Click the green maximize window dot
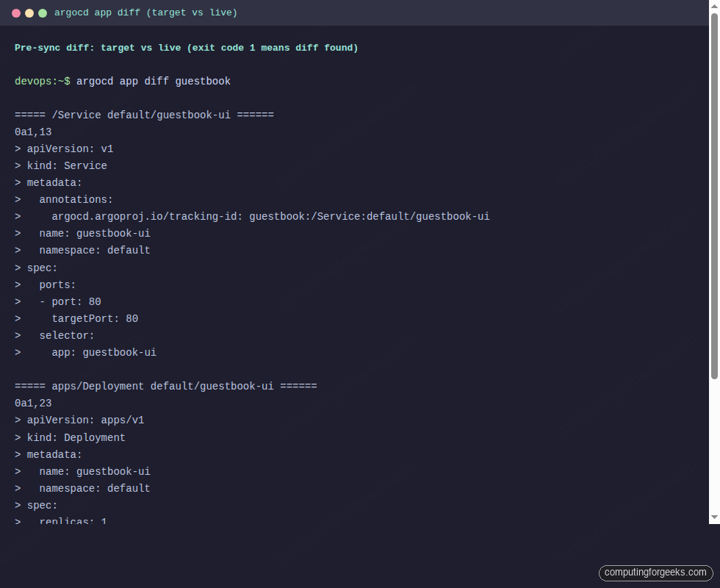Image resolution: width=720 pixels, height=588 pixels. (43, 13)
